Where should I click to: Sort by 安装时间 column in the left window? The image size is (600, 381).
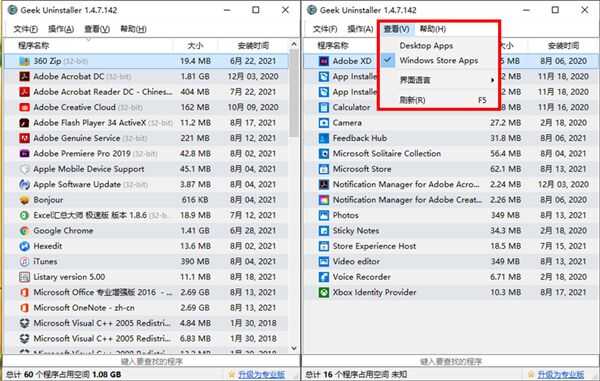point(253,46)
